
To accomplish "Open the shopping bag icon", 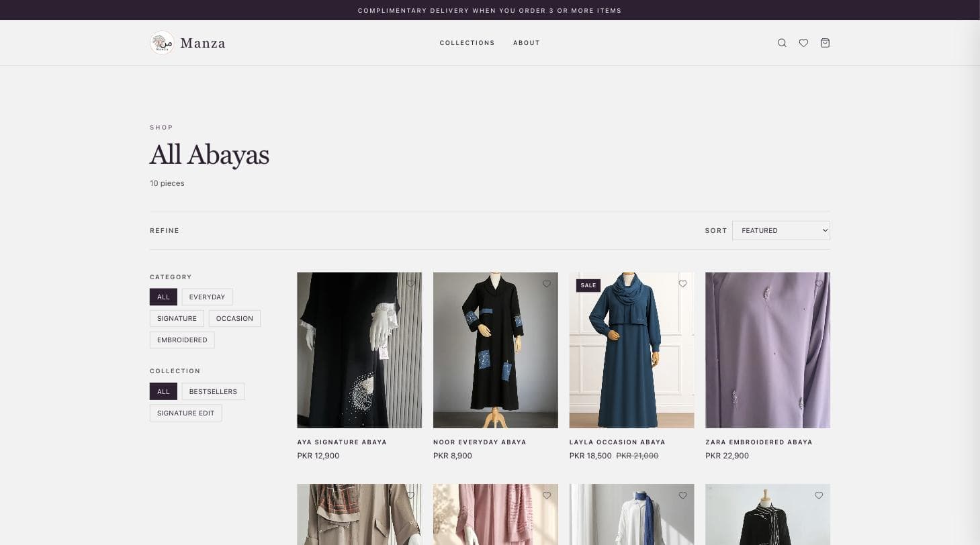I will tap(825, 43).
